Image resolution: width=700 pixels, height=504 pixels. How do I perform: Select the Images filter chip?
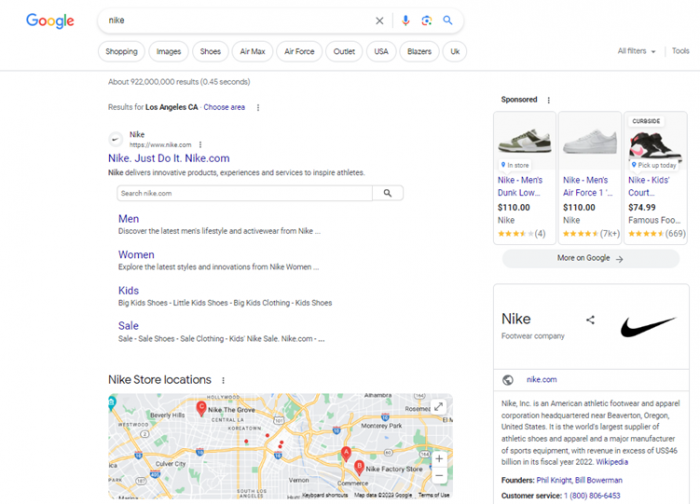click(169, 51)
